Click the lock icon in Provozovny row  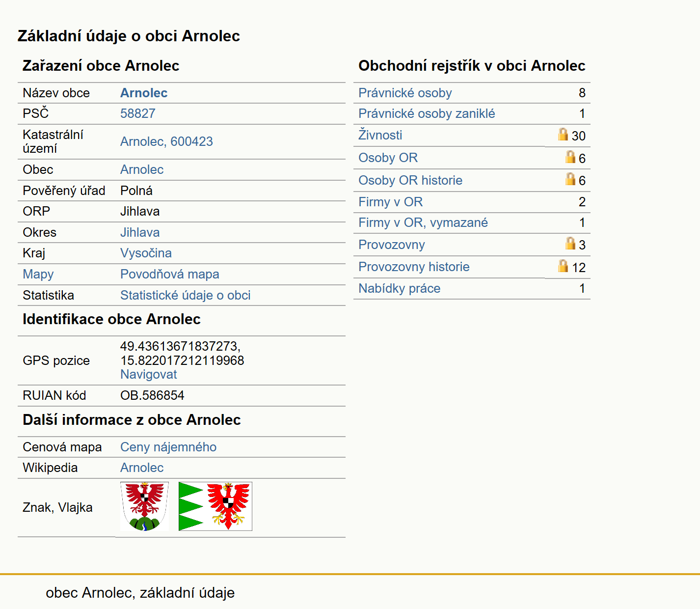570,243
